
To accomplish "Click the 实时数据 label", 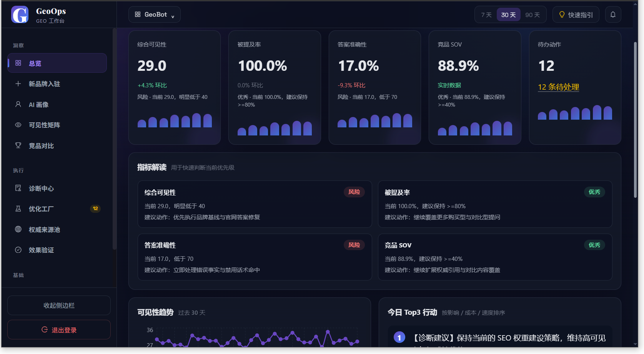I will click(449, 85).
